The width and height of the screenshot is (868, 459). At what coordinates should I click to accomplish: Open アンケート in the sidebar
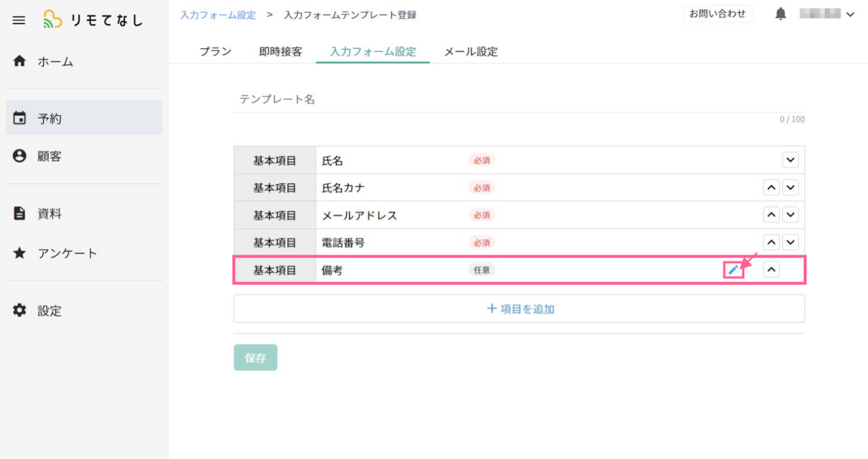pos(67,253)
